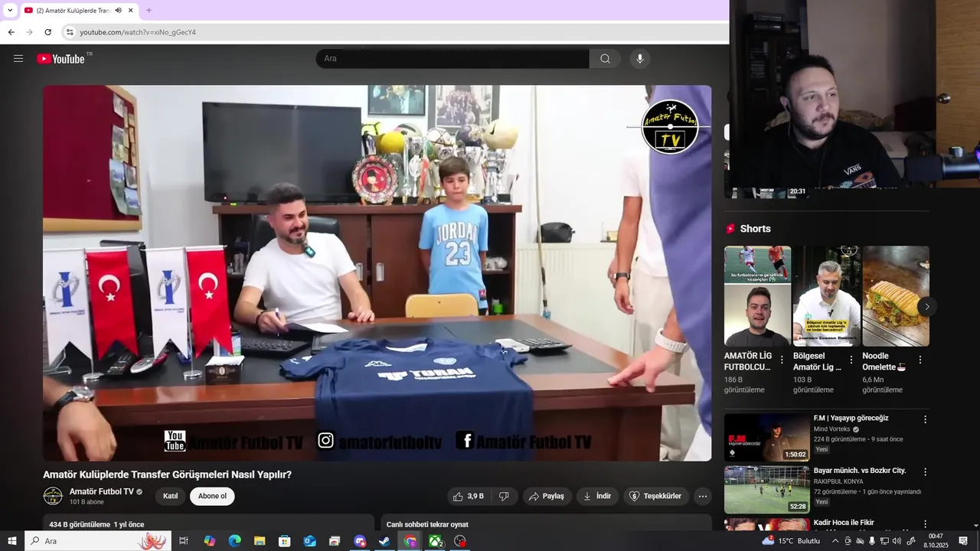This screenshot has height=551, width=980.
Task: Open Microsoft Store from taskbar
Action: pyautogui.click(x=284, y=541)
